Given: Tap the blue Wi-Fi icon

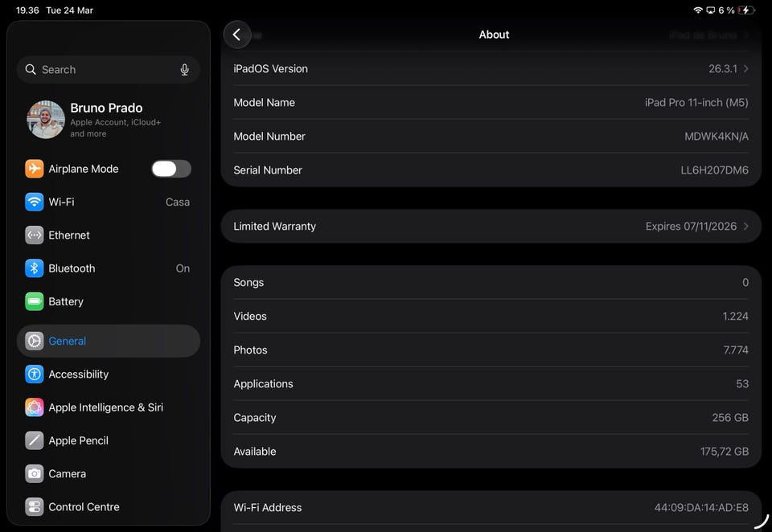Looking at the screenshot, I should click(35, 202).
